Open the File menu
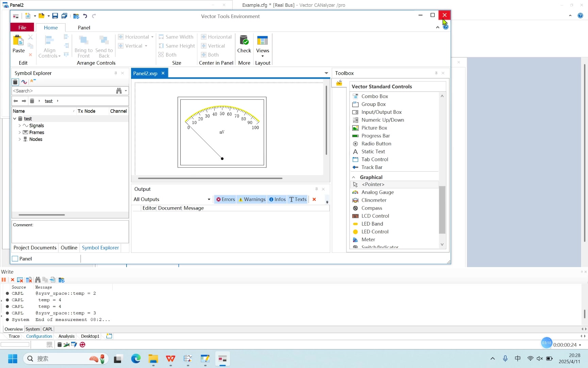 [22, 28]
